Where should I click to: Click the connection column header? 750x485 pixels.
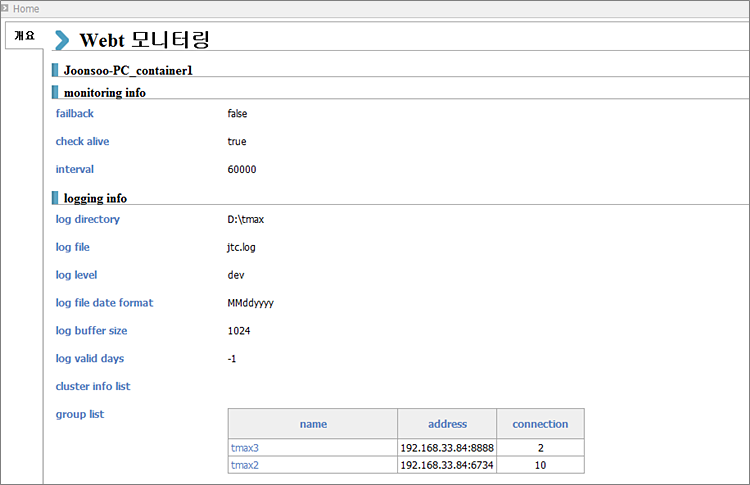[x=540, y=424]
